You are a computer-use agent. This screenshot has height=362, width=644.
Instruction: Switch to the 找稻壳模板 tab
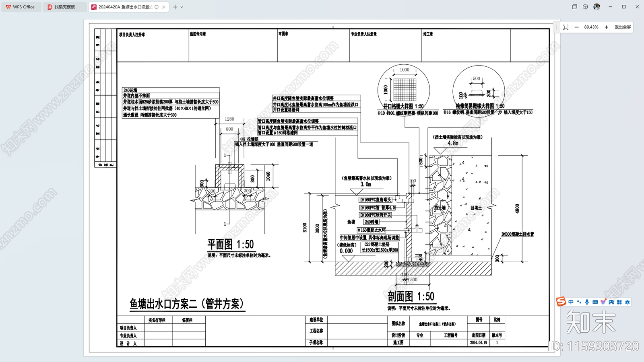[64, 7]
